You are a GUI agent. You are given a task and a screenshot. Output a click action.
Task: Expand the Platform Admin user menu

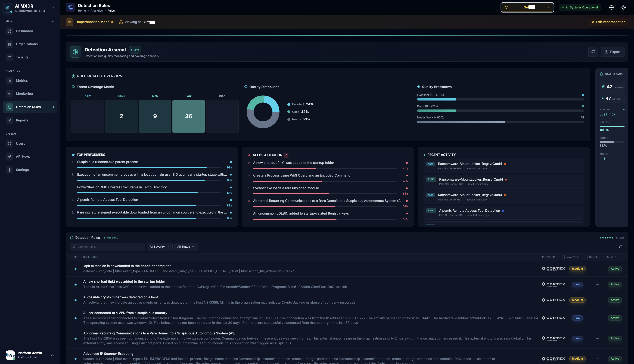pyautogui.click(x=52, y=355)
